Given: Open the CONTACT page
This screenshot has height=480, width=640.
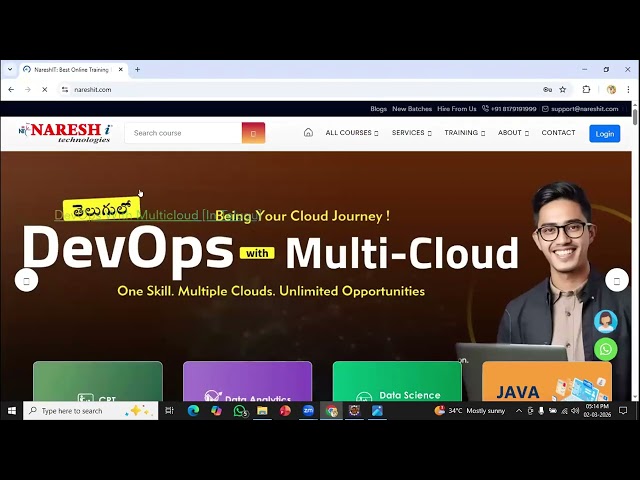Looking at the screenshot, I should pyautogui.click(x=558, y=133).
